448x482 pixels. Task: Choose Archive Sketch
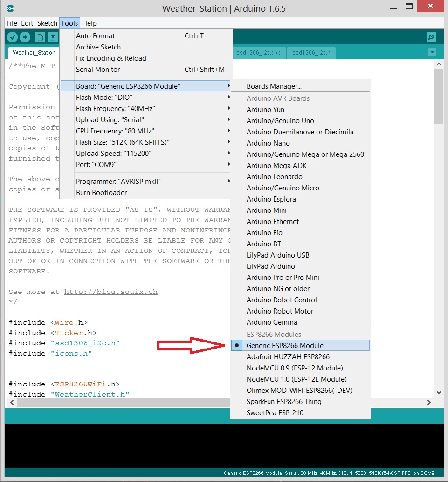click(145, 47)
